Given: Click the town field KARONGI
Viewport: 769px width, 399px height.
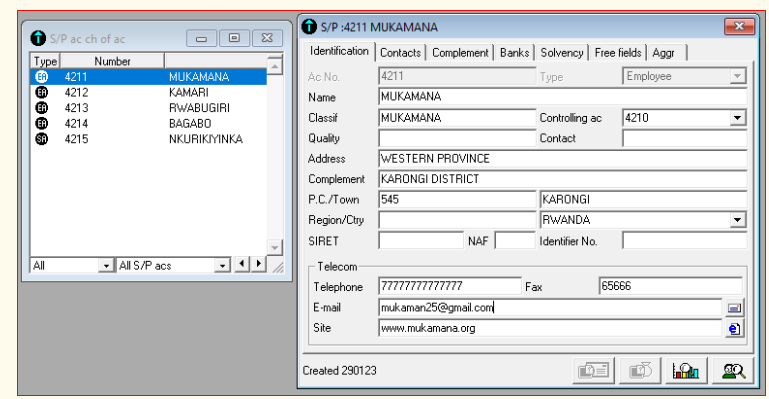Looking at the screenshot, I should (x=643, y=200).
